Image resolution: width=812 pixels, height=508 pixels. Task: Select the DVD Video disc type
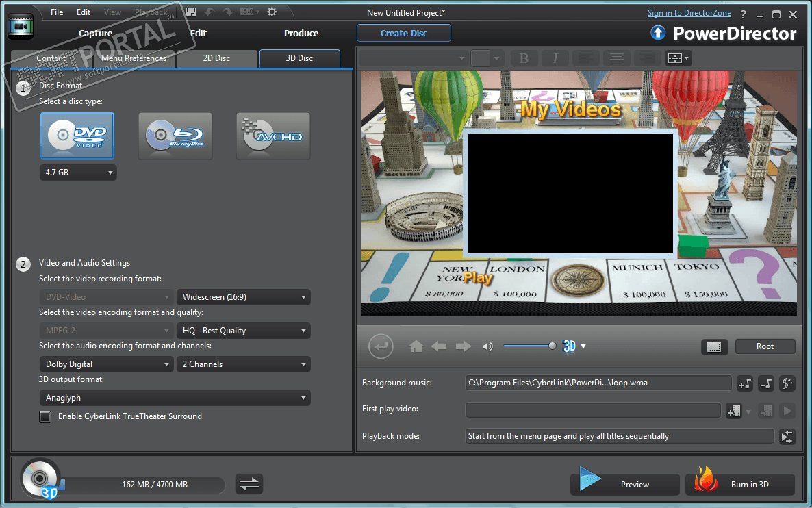point(77,136)
